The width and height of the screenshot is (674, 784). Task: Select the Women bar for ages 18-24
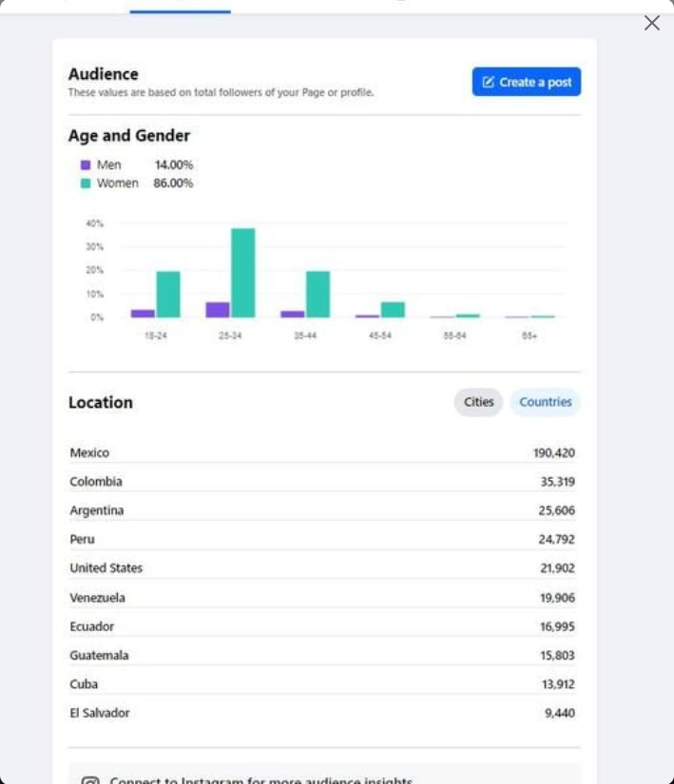click(168, 295)
